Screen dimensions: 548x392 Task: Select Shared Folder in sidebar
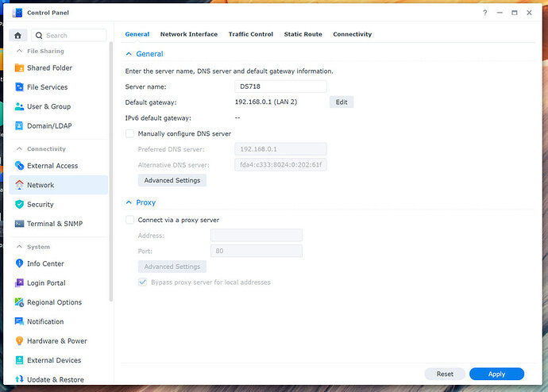click(x=58, y=67)
